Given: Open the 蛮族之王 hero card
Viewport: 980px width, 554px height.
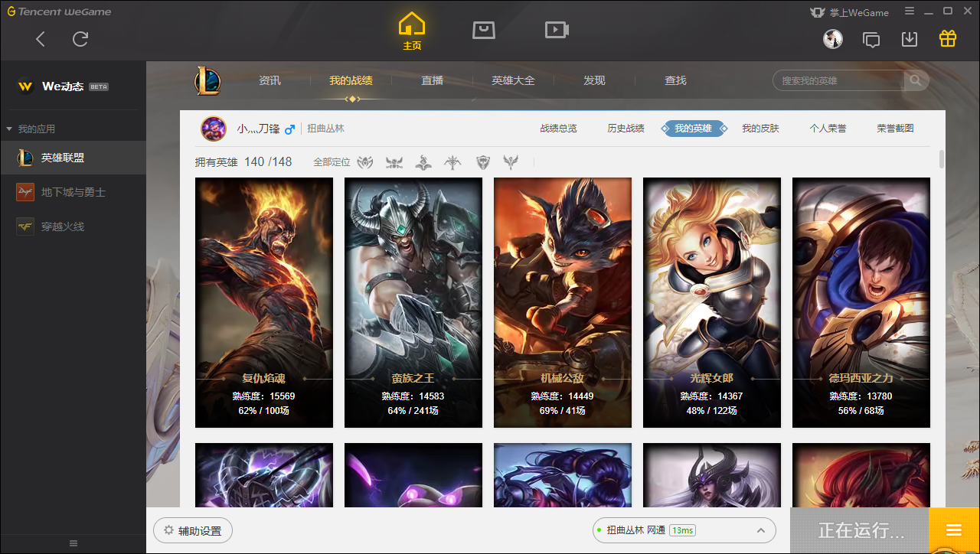Looking at the screenshot, I should point(413,302).
